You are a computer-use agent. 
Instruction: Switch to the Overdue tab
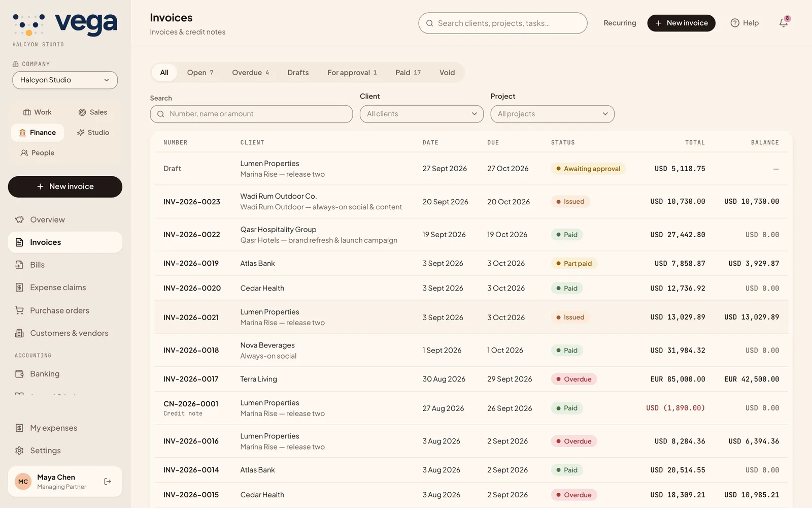coord(250,73)
